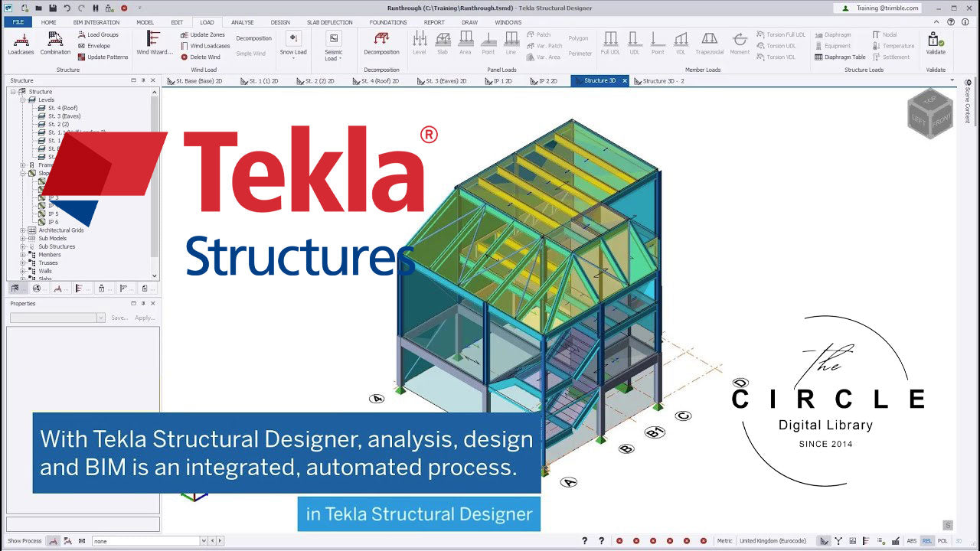Screen dimensions: 980x551
Task: Toggle POL coordinate mode in status bar
Action: click(x=942, y=541)
